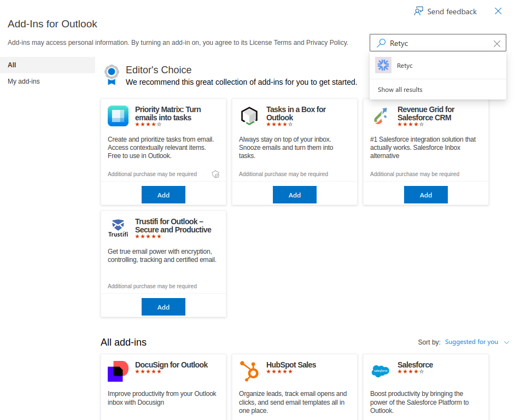Open the DocuSign for Outlook icon
The width and height of the screenshot is (520, 420).
pos(118,371)
